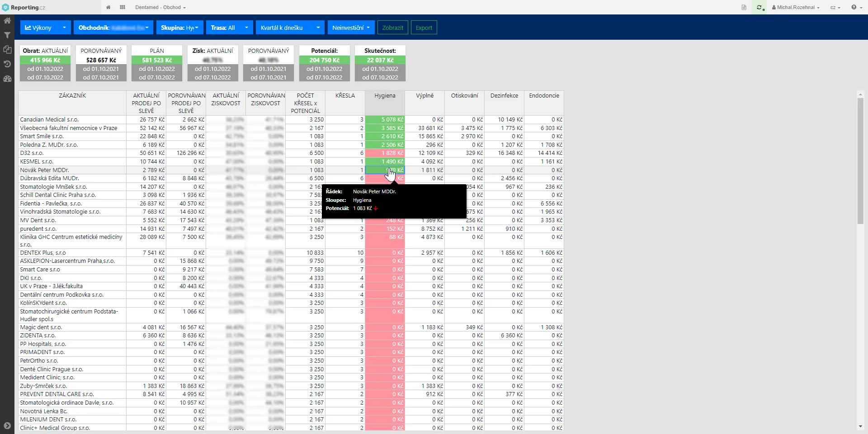This screenshot has height=434, width=868.
Task: Open the Trasa: All dropdown
Action: (x=229, y=28)
